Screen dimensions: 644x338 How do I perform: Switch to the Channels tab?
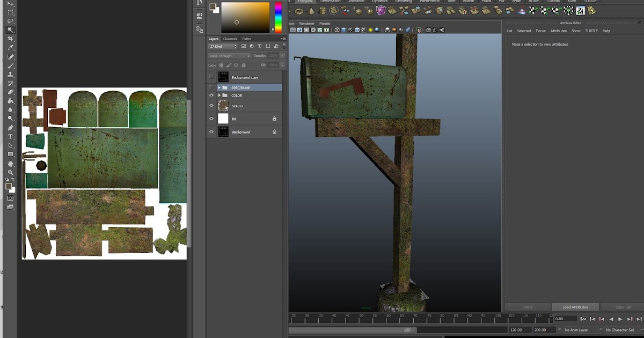(230, 39)
